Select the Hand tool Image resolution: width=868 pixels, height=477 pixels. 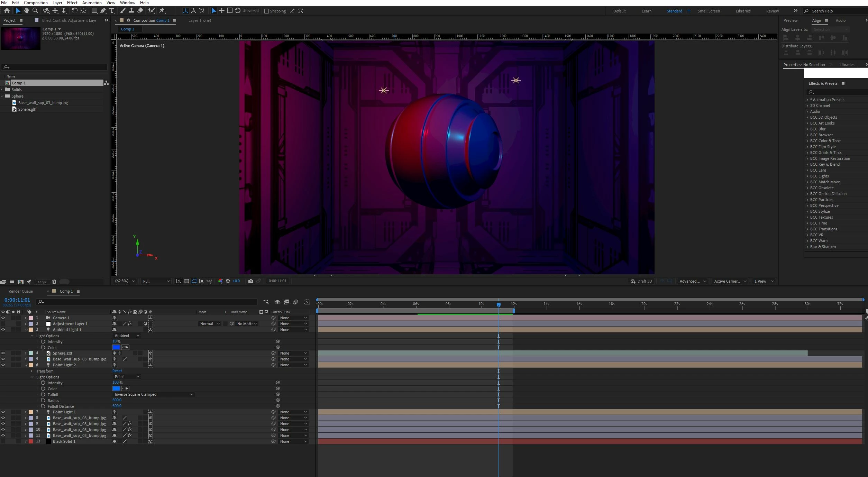click(26, 11)
